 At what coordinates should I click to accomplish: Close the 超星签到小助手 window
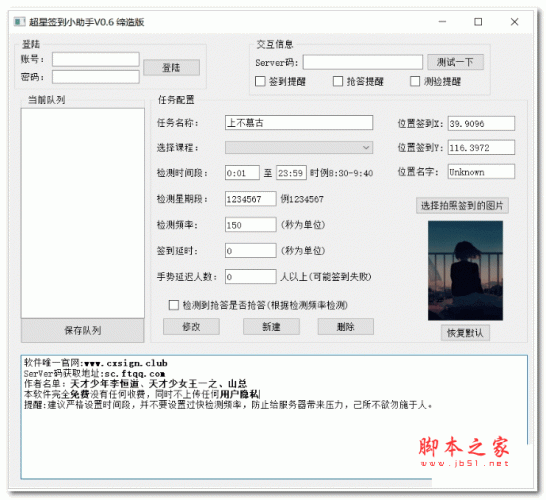click(x=514, y=22)
